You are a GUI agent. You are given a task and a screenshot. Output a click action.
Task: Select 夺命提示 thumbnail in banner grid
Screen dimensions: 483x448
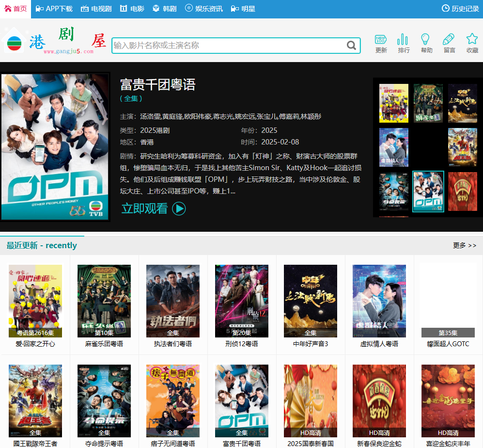click(x=394, y=192)
